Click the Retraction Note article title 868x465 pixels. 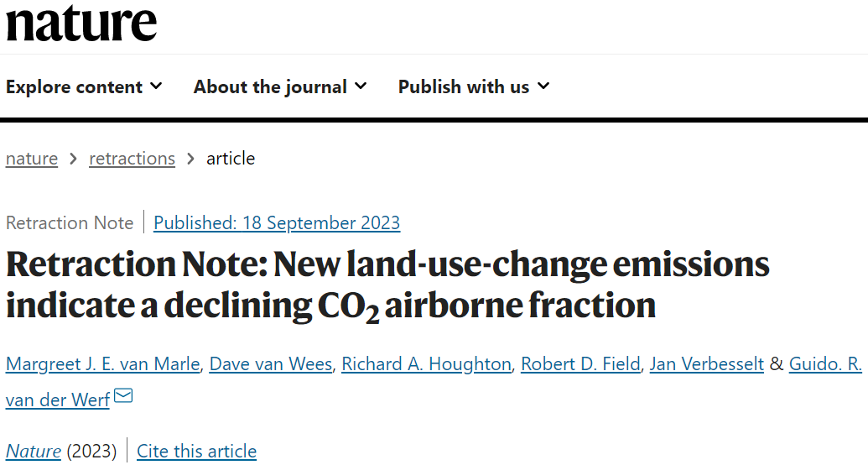click(x=387, y=285)
